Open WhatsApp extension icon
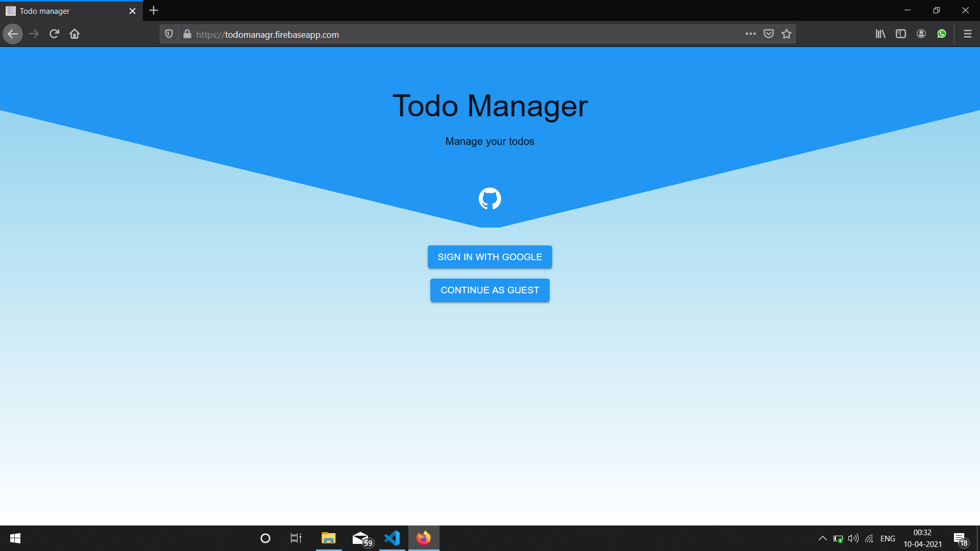Screen dimensions: 980x551 (942, 34)
